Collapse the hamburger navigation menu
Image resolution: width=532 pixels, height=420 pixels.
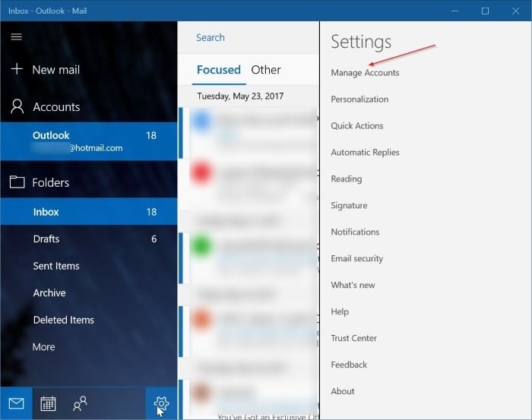click(x=16, y=36)
